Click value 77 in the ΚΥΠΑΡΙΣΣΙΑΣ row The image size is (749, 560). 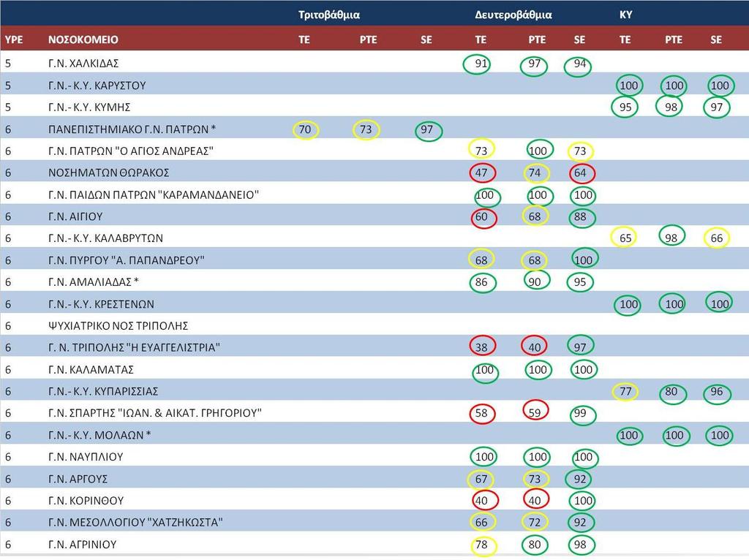click(625, 391)
